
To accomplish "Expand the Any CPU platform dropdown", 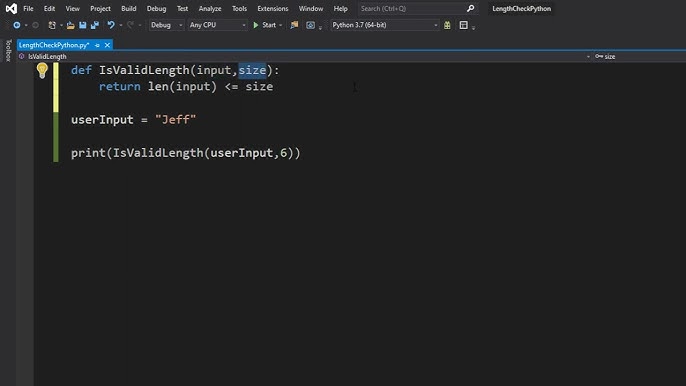I will (x=217, y=25).
